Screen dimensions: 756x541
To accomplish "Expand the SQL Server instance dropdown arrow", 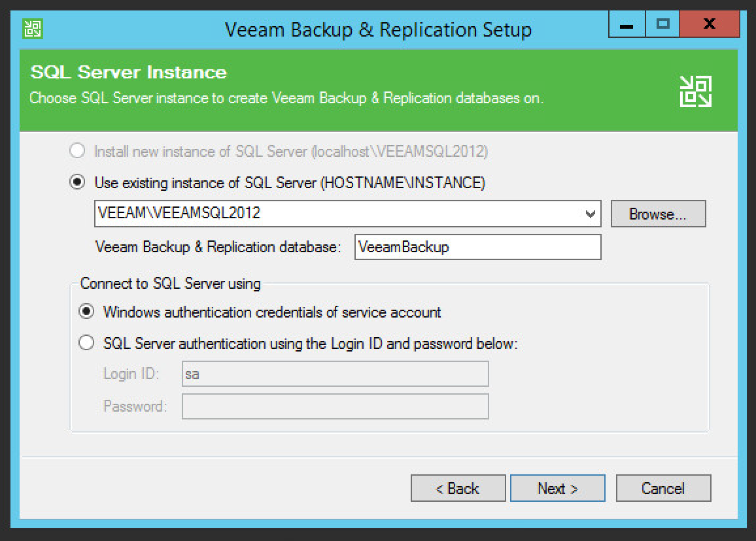I will (591, 214).
